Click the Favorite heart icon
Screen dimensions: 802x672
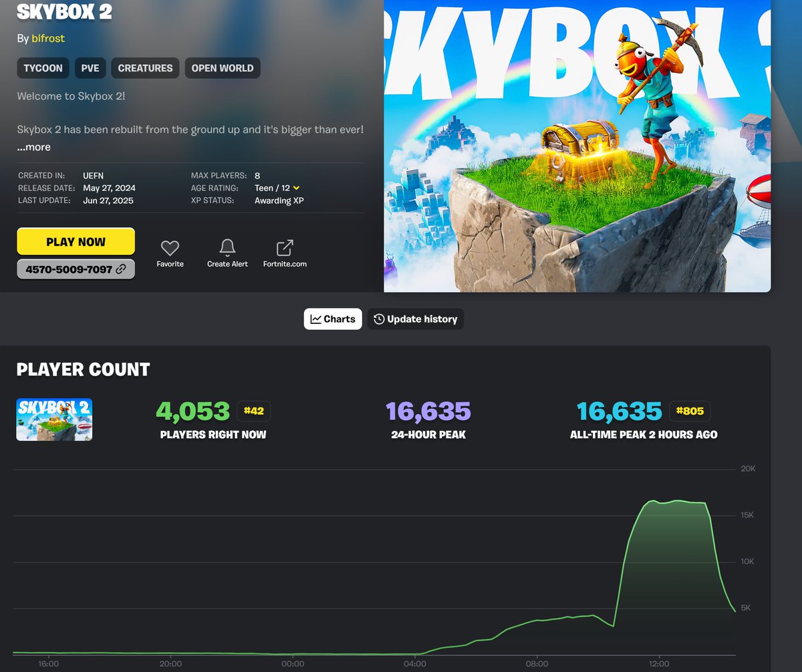(x=170, y=247)
